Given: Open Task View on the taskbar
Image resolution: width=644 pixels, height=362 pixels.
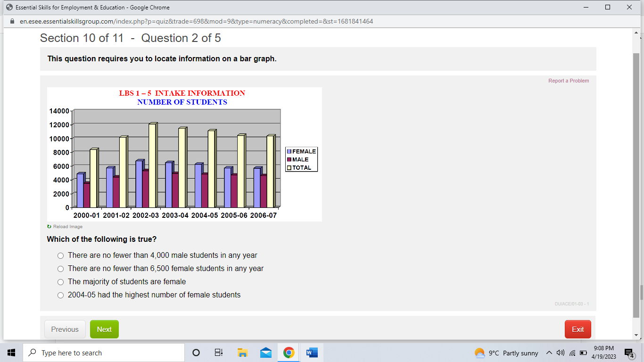Looking at the screenshot, I should click(x=219, y=353).
